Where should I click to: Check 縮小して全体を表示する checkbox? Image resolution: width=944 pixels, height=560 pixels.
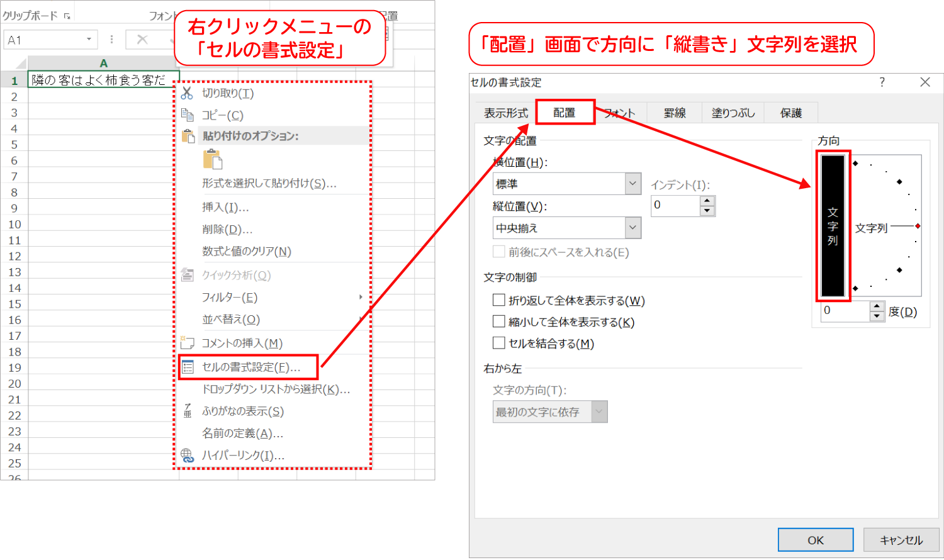click(x=498, y=322)
